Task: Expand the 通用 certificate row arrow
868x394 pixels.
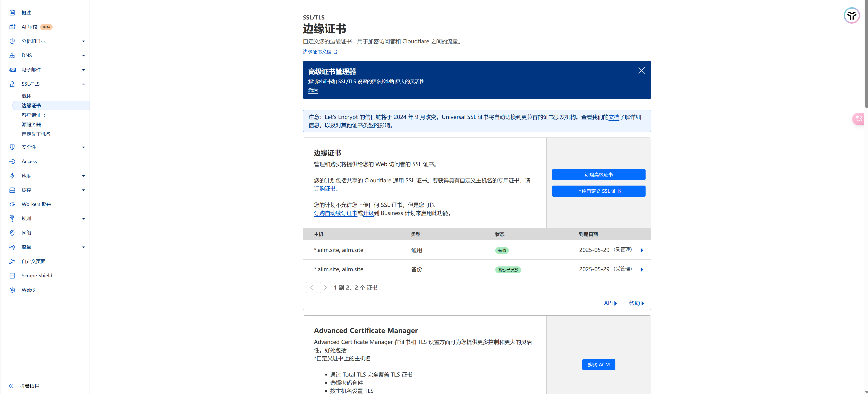Action: (x=641, y=250)
